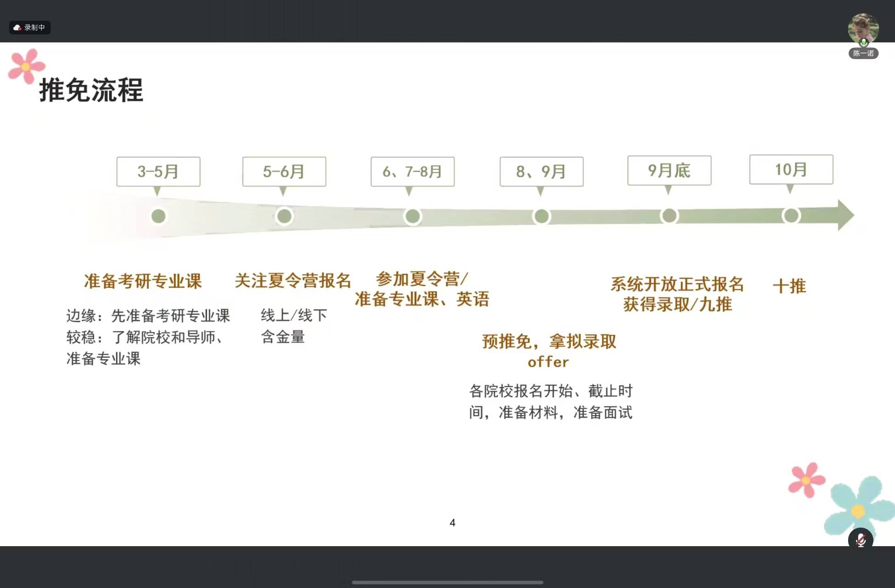Click the small pink flower bottom right

(806, 480)
